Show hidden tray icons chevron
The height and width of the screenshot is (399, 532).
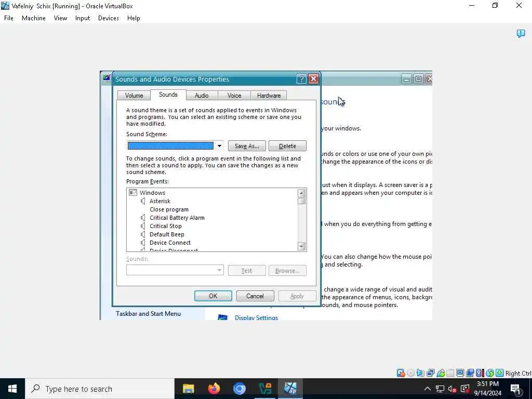coord(428,389)
